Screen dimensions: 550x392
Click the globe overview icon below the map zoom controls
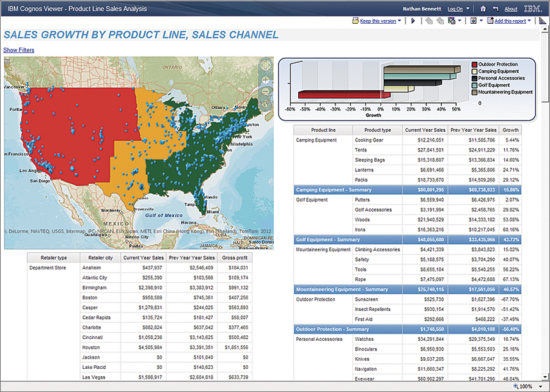265,103
